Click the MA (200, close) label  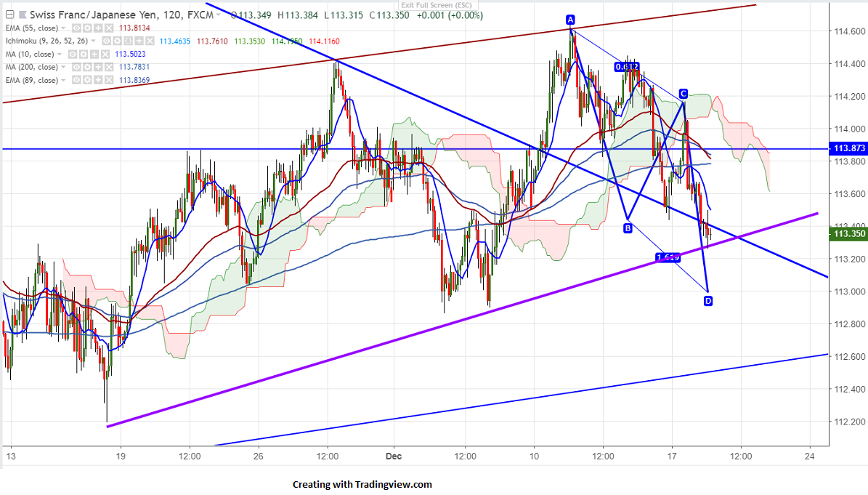[x=31, y=67]
